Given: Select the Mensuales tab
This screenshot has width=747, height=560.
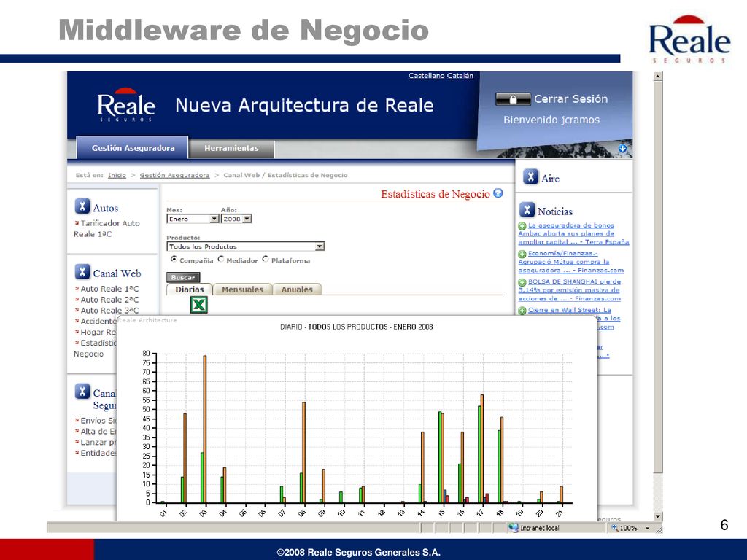Looking at the screenshot, I should (242, 289).
